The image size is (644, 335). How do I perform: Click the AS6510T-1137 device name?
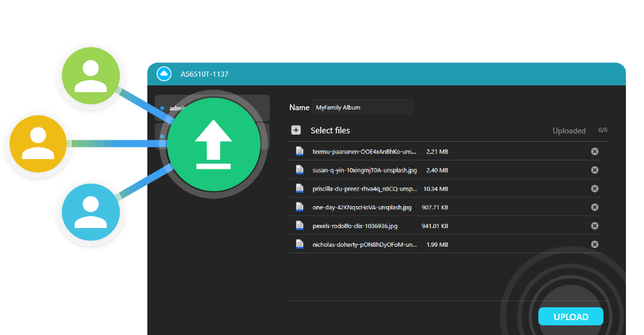pyautogui.click(x=205, y=74)
